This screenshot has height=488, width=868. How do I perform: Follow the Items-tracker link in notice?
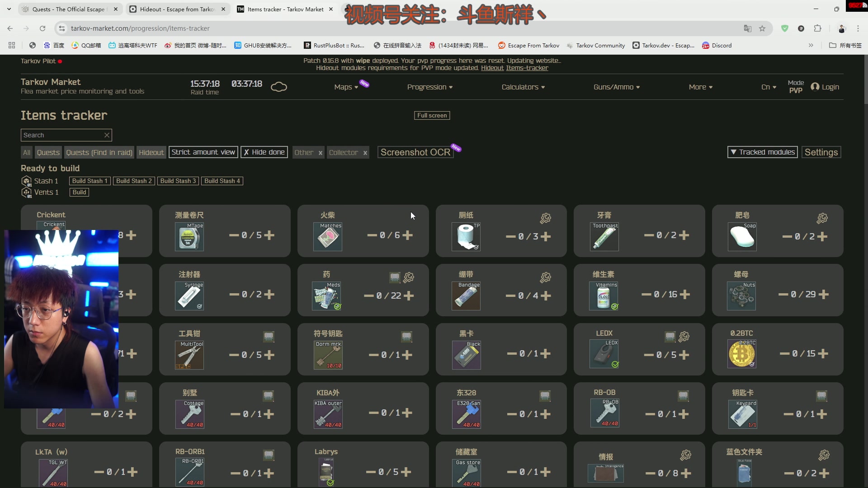pyautogui.click(x=527, y=68)
